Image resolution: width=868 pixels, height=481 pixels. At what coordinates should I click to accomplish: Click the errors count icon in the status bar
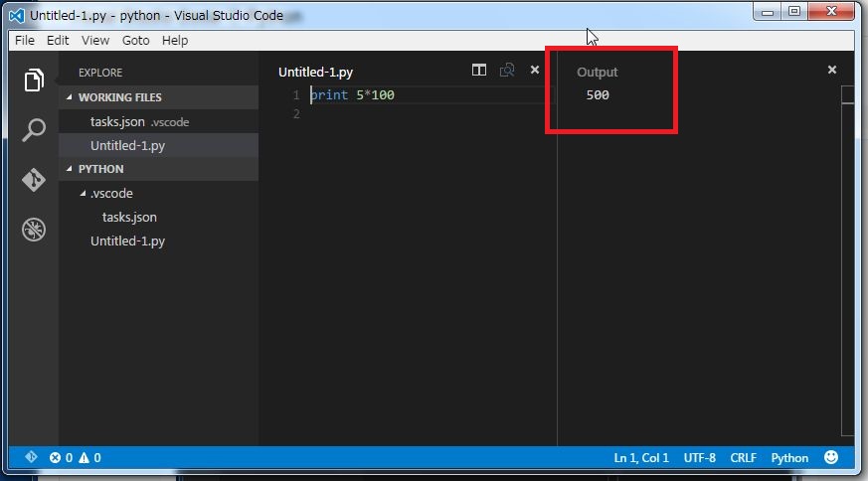point(55,458)
